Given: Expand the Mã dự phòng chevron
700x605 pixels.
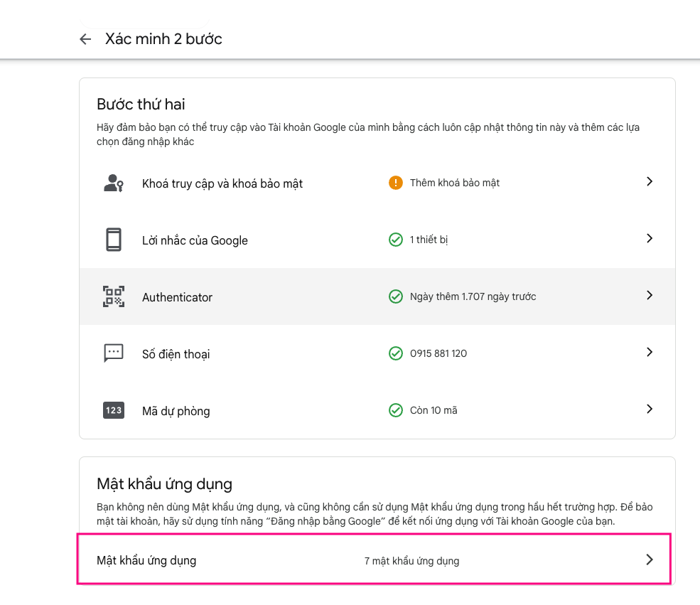Looking at the screenshot, I should [x=649, y=409].
